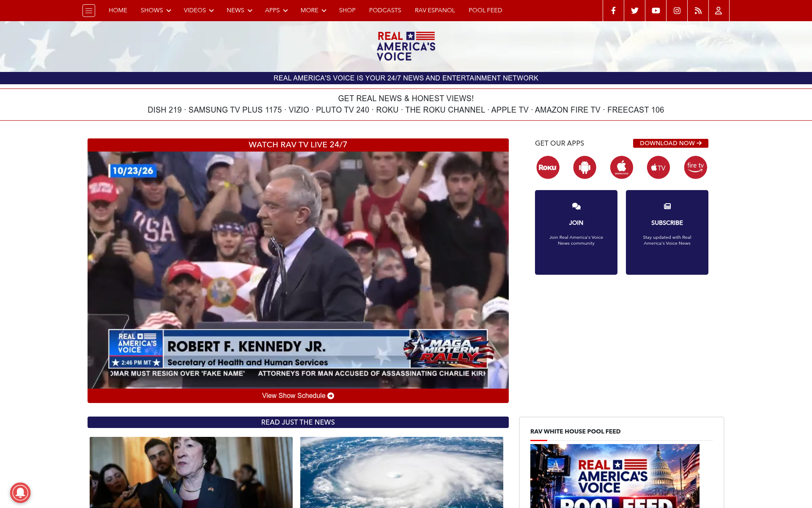
Task: Open the Shop menu item
Action: pos(347,10)
